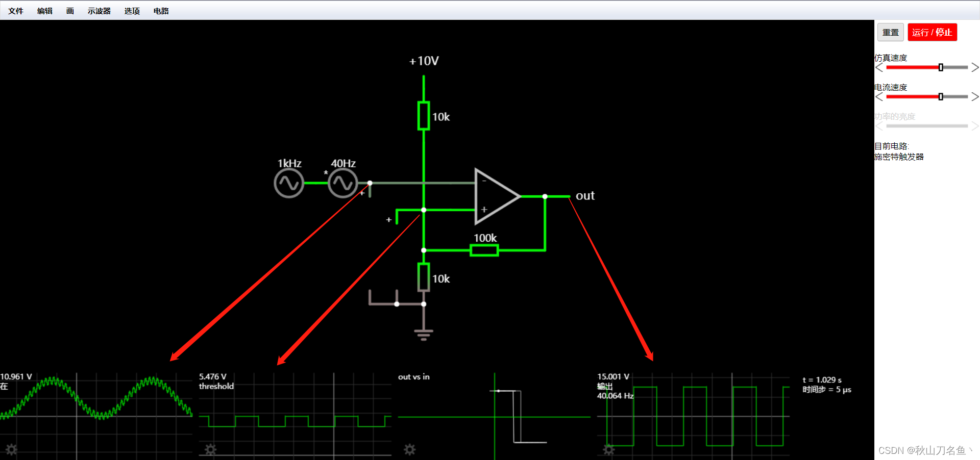Viewport: 980px width, 460px height.
Task: Open the 文件 menu
Action: coord(16,11)
